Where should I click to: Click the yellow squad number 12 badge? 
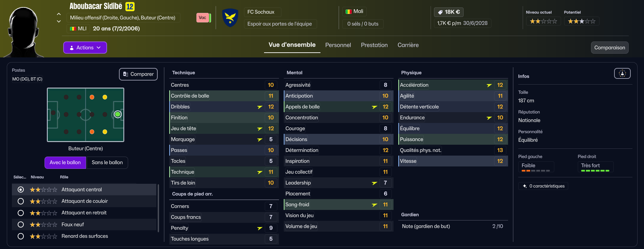pos(130,6)
